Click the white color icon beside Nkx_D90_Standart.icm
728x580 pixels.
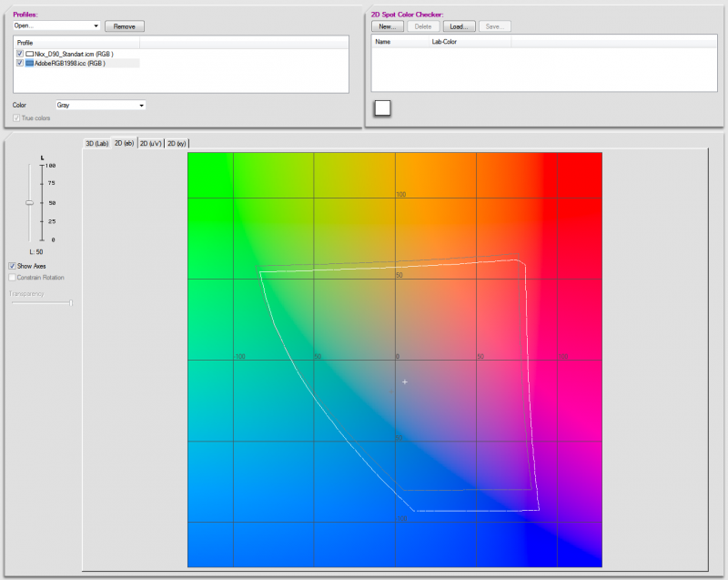29,54
